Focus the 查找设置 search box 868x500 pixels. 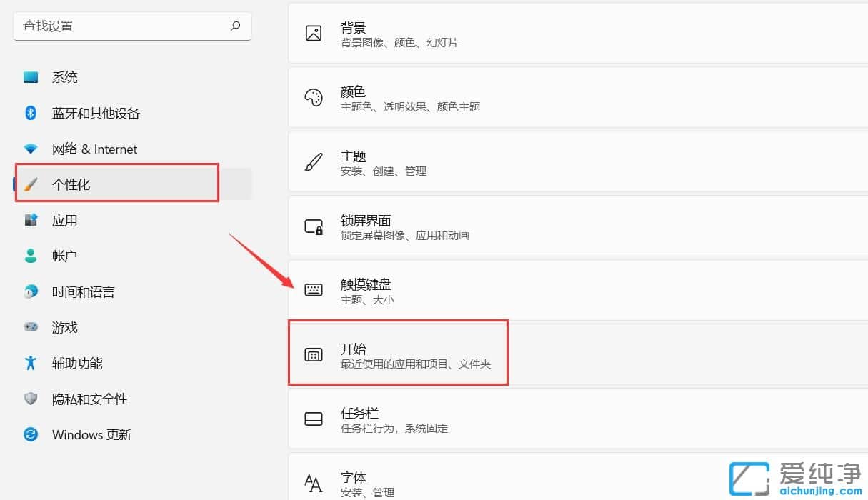click(133, 26)
